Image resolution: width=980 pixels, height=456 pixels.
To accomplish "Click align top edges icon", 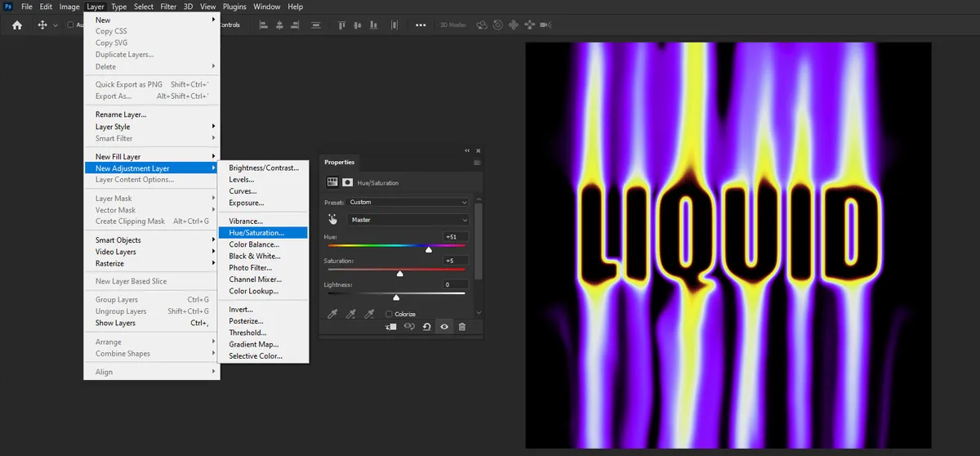I will (x=341, y=25).
